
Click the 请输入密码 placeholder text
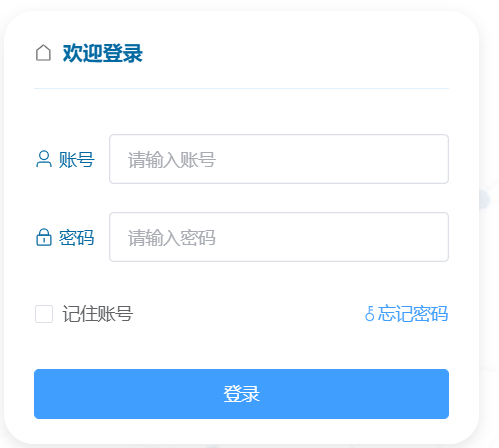172,238
